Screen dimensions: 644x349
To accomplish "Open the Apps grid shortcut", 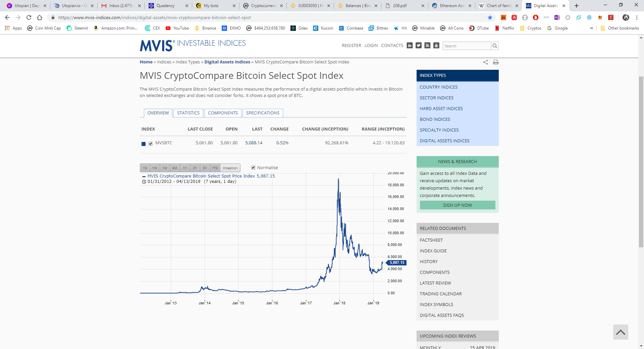I will (x=13, y=28).
